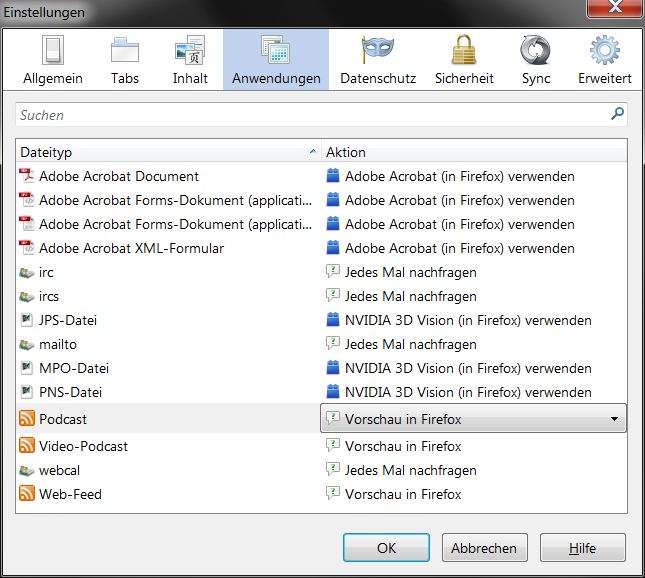Click the plugin icon in Adobe Acrobat Document action

[x=333, y=176]
